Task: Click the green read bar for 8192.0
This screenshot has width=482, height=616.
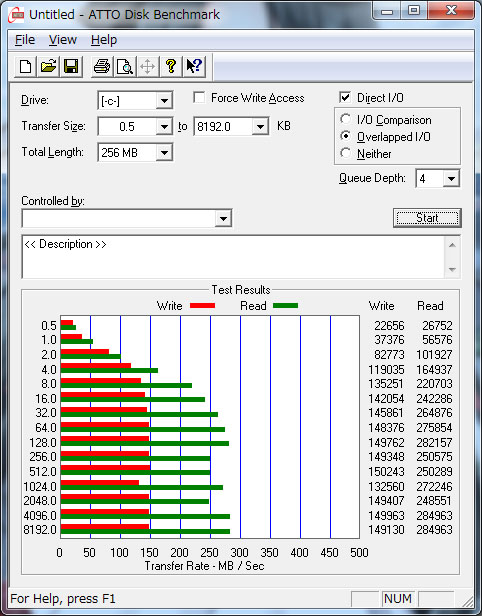Action: 145,532
